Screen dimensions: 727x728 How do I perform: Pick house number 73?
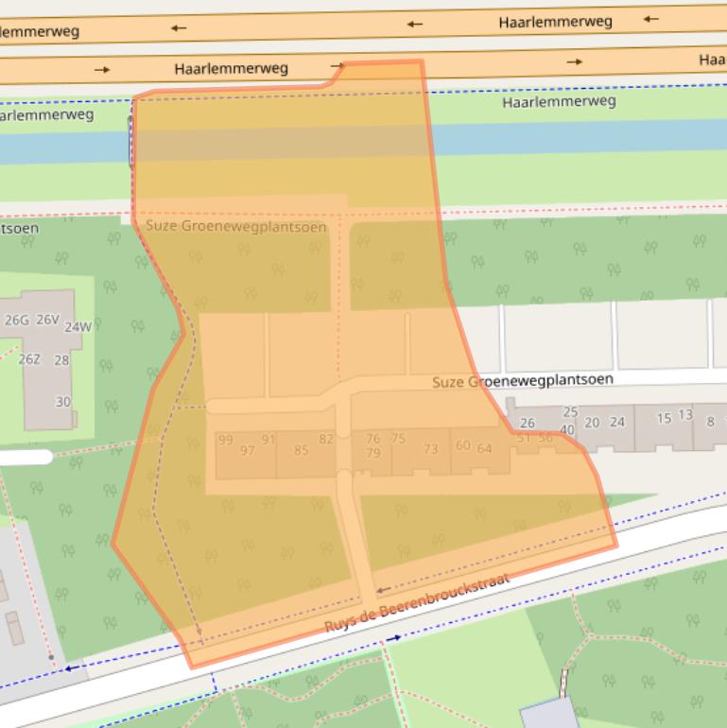(430, 449)
